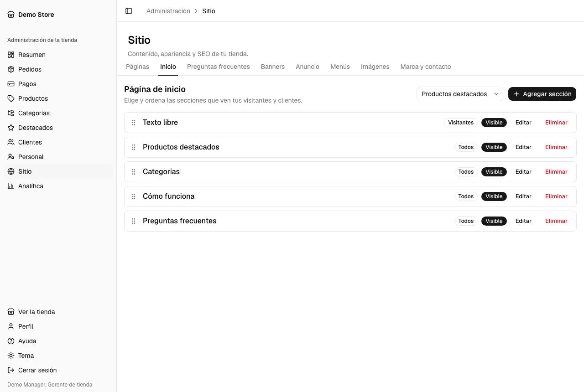Open Categorías tree icon in sidebar
Viewport: 584px width, 392px height.
[x=11, y=113]
